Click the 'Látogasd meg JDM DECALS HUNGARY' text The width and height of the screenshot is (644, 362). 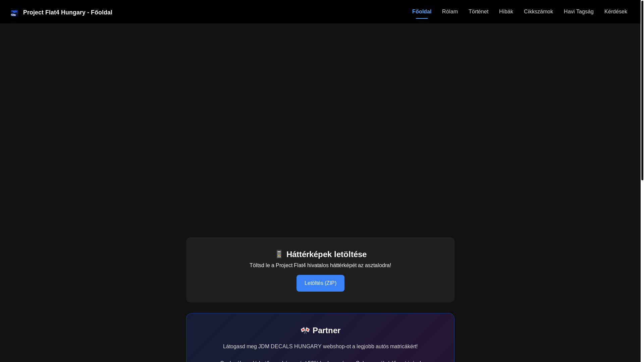click(320, 347)
